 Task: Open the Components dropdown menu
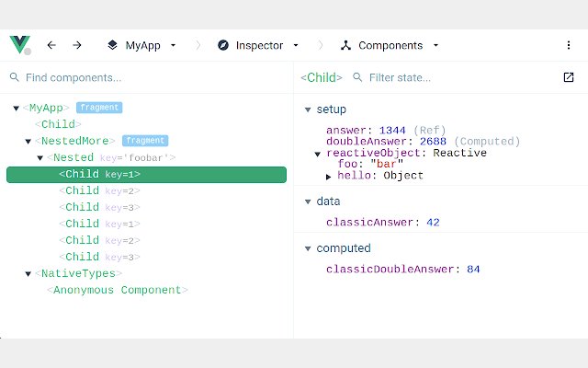(x=435, y=45)
